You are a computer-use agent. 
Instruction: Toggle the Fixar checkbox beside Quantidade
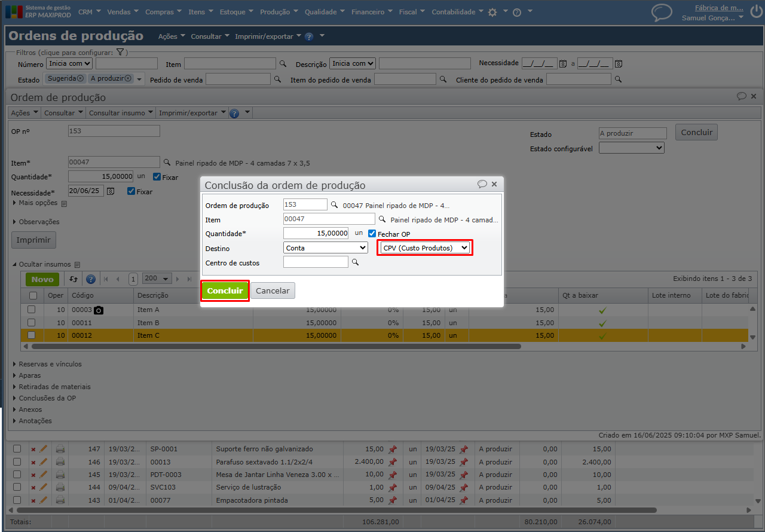[x=157, y=177]
